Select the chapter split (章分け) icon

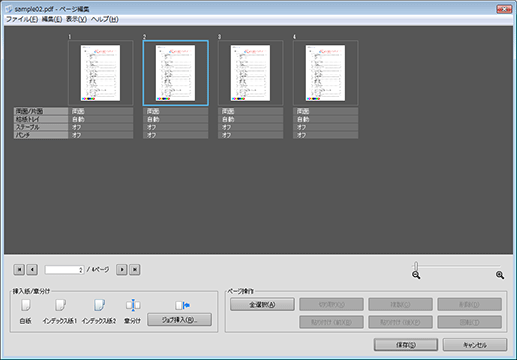pos(133,305)
